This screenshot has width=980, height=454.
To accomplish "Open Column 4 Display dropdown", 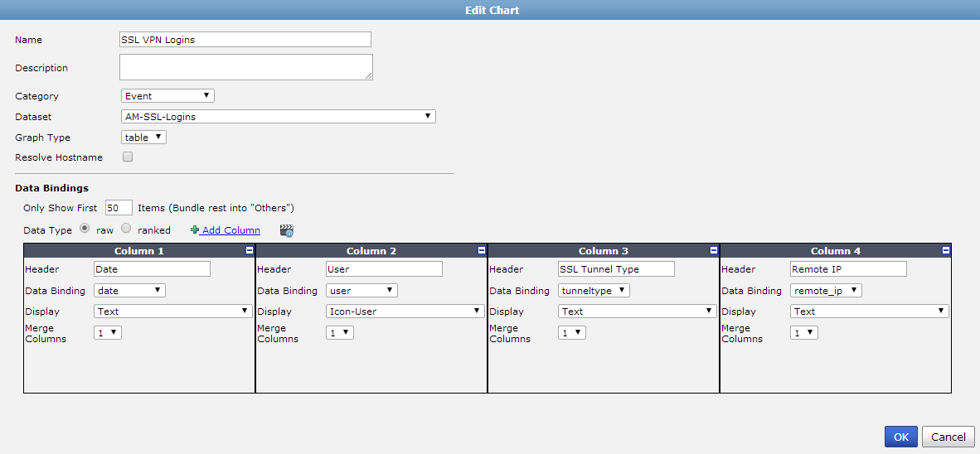I will (870, 311).
